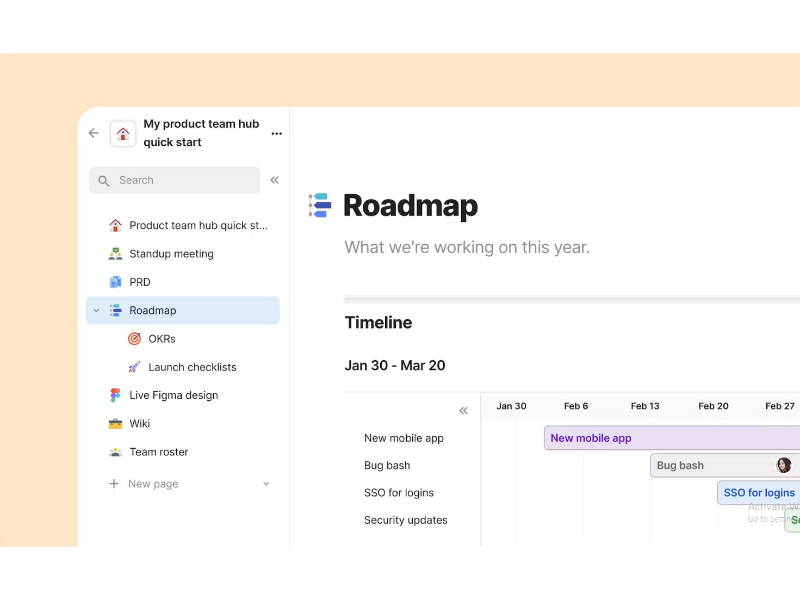Collapse the Roadmap subpages chevron

point(96,310)
